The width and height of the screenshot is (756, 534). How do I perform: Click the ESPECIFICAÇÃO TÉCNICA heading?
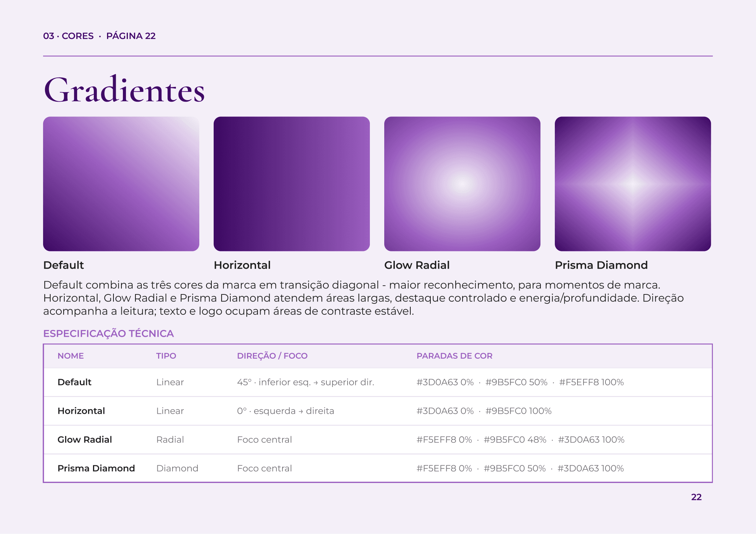[109, 333]
